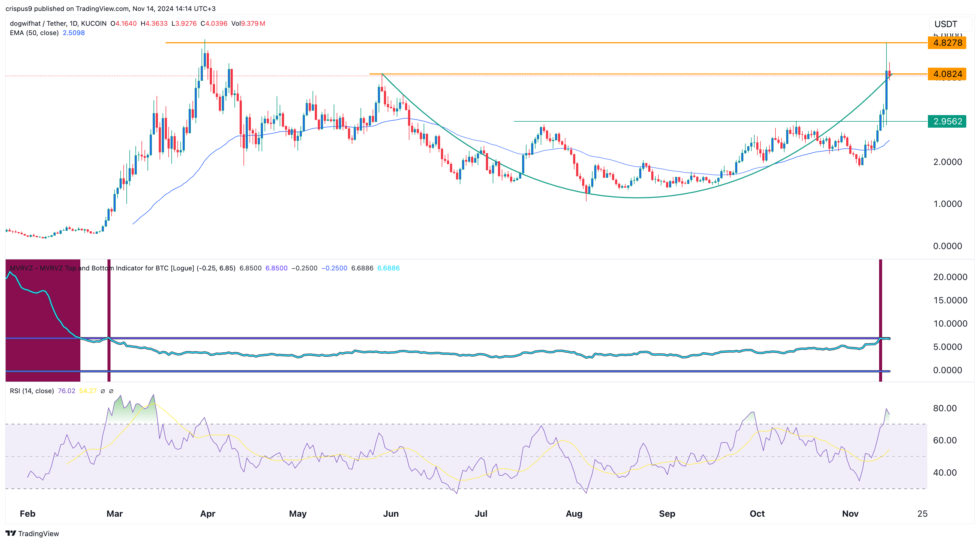Click the close price C4.0396

point(214,24)
